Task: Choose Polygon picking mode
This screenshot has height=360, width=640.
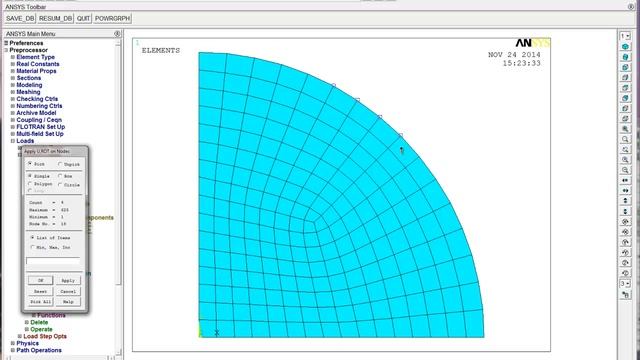Action: pos(30,184)
